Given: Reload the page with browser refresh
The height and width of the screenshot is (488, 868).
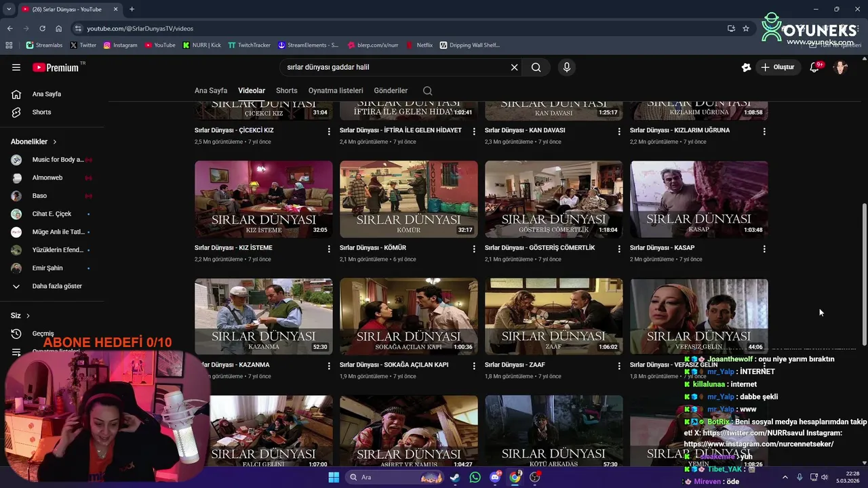Looking at the screenshot, I should click(x=42, y=28).
